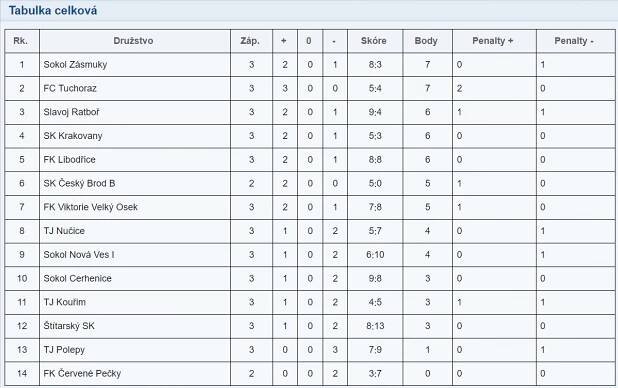The image size is (618, 388).
Task: Click the Penalty + column header
Action: coord(493,41)
